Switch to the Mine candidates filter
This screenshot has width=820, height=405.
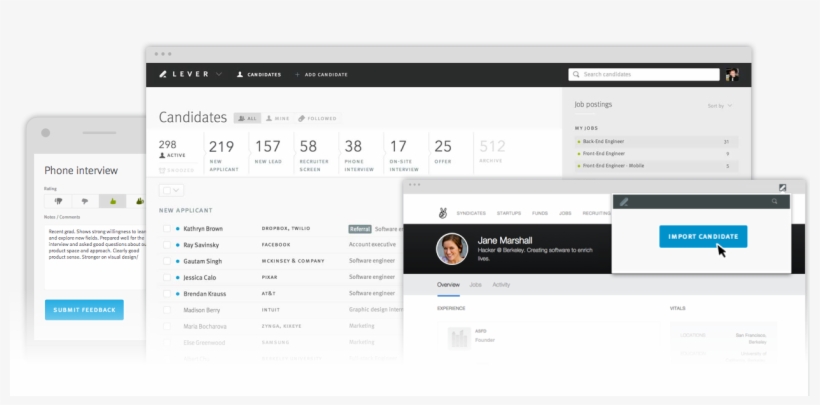click(275, 118)
